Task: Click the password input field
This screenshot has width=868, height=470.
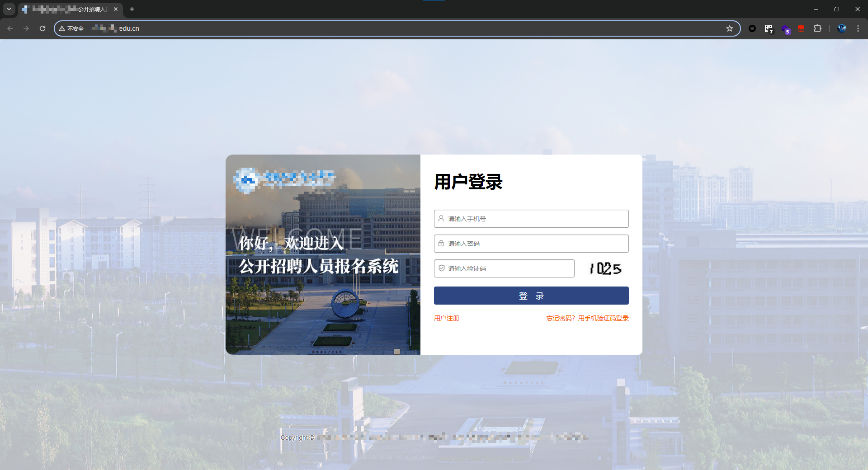Action: point(531,244)
